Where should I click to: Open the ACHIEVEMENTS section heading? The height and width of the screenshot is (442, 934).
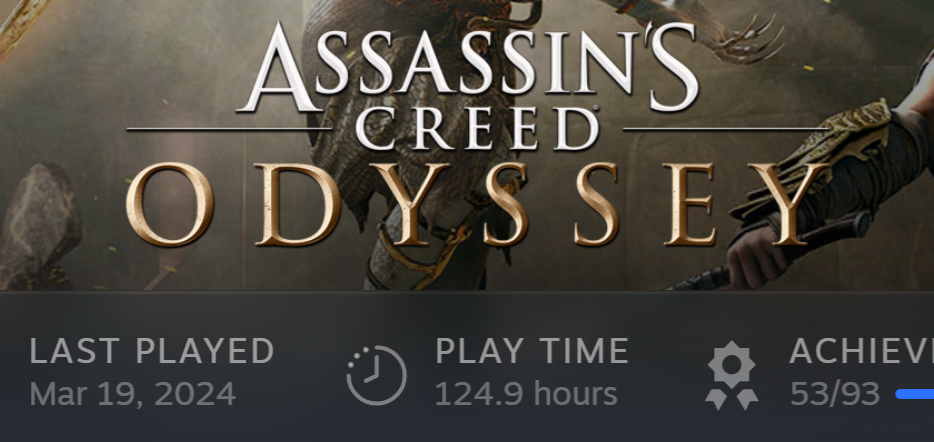(x=861, y=351)
